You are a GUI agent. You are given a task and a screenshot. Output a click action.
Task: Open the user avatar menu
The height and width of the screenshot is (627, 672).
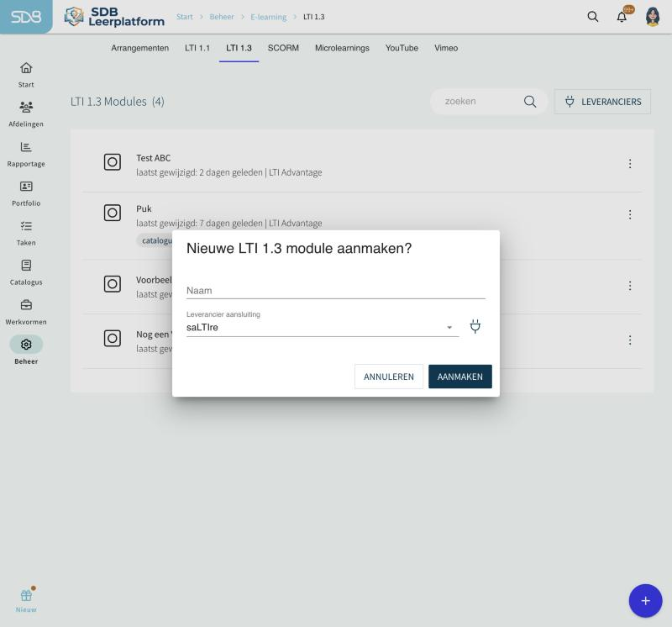(653, 17)
